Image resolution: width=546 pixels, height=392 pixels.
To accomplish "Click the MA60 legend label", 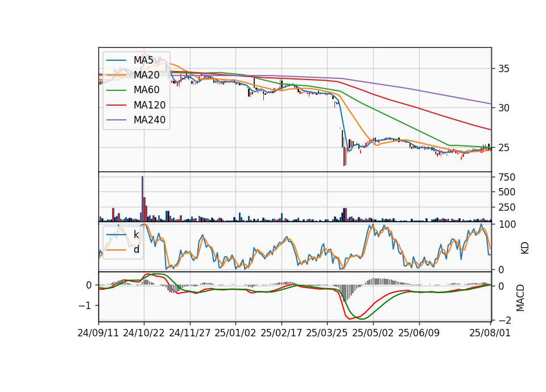I will coord(146,90).
